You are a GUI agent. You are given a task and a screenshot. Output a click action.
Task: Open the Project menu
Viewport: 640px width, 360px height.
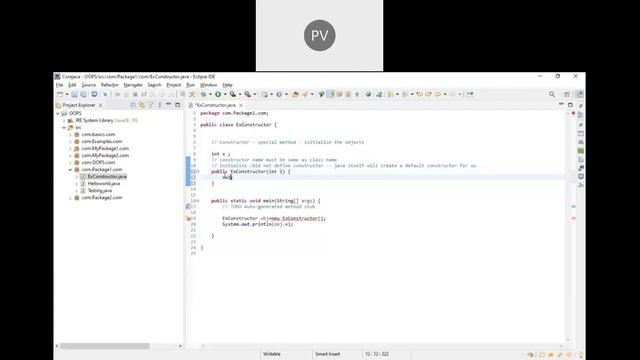click(x=173, y=85)
